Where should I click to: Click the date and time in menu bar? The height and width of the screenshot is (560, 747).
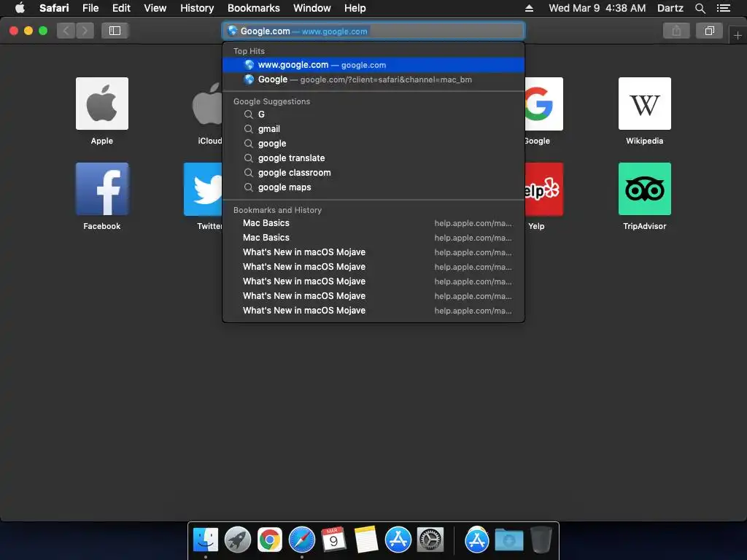pyautogui.click(x=597, y=8)
